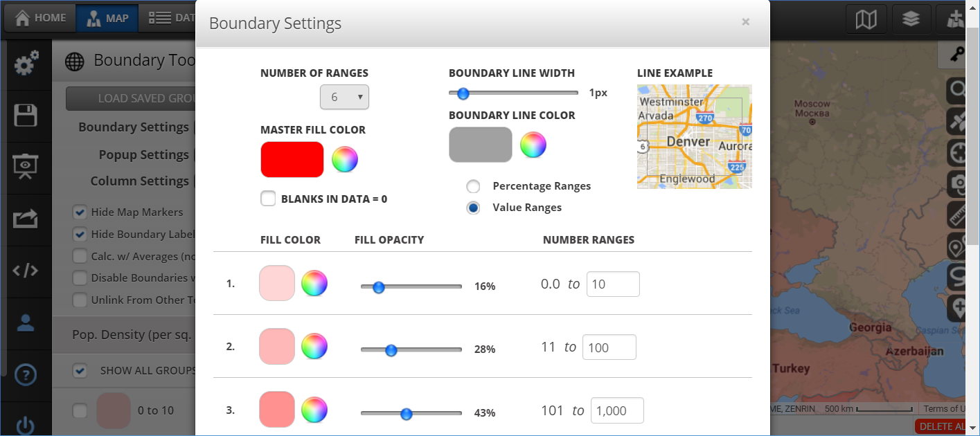This screenshot has width=980, height=436.
Task: Check the BLANKS IN DATA = 0 checkbox
Action: tap(268, 198)
